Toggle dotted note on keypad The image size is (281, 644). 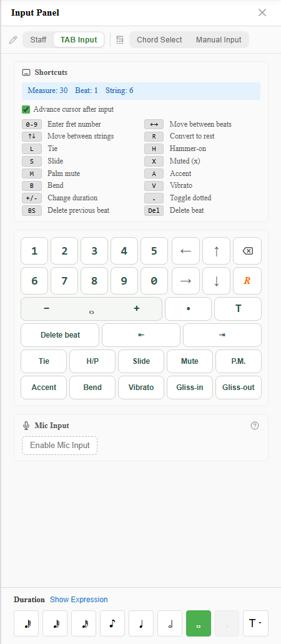pos(188,309)
